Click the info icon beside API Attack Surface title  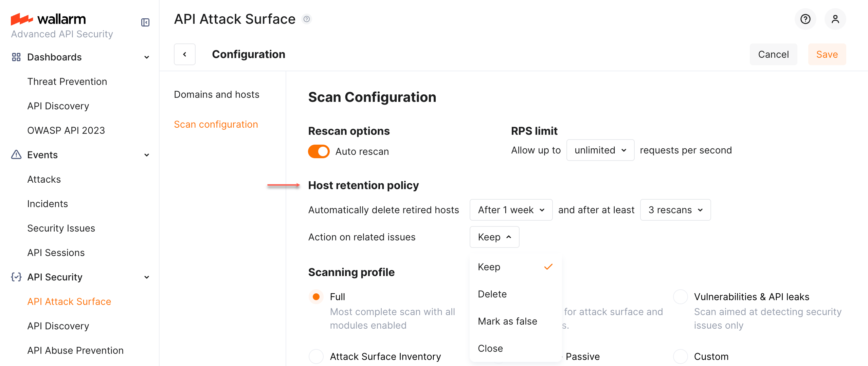tap(307, 19)
